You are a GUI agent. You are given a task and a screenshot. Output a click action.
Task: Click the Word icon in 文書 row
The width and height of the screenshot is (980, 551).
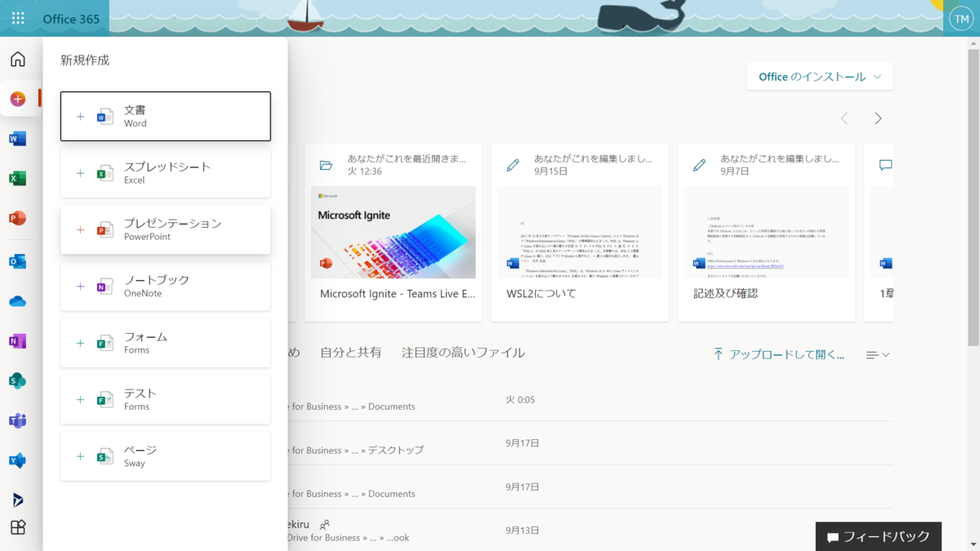105,116
